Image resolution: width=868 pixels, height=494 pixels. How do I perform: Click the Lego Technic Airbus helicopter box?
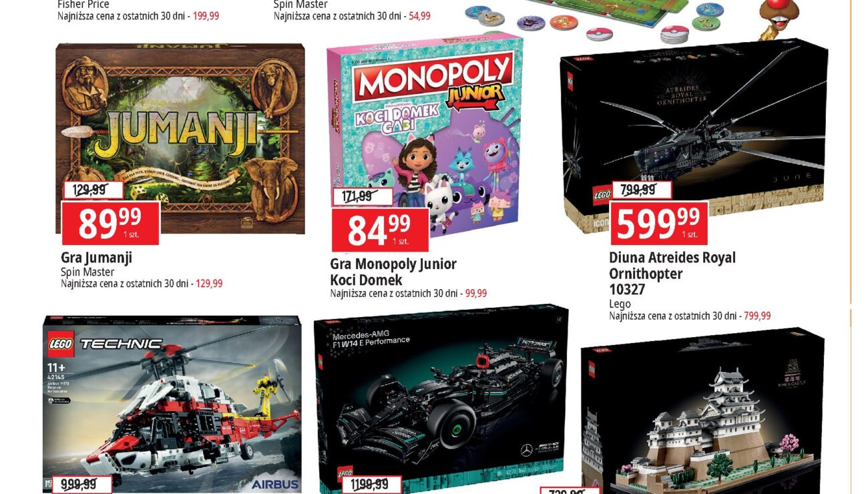click(x=172, y=405)
